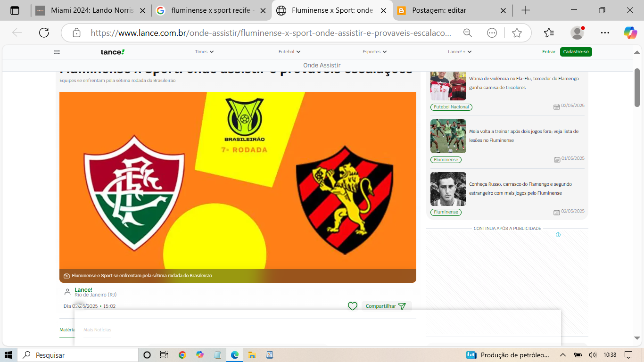The image size is (644, 362).
Task: Click the Fluminense x Sport main image
Action: point(238,187)
